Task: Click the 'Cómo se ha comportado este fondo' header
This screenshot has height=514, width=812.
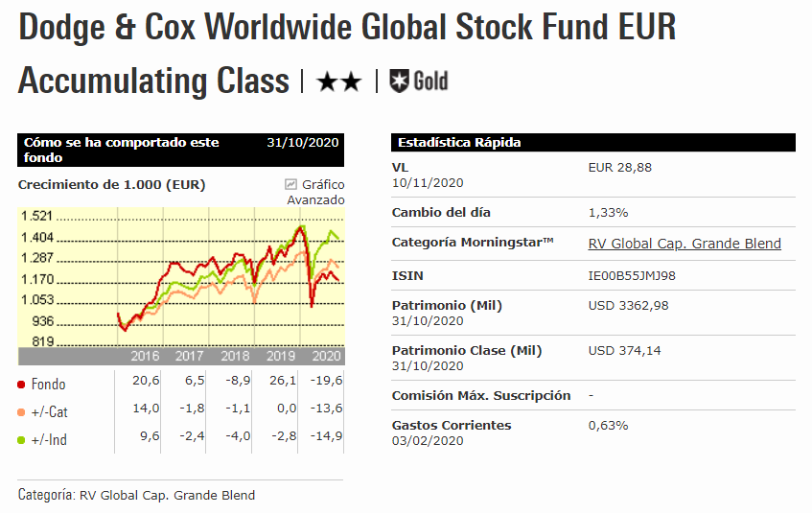Action: 121,150
